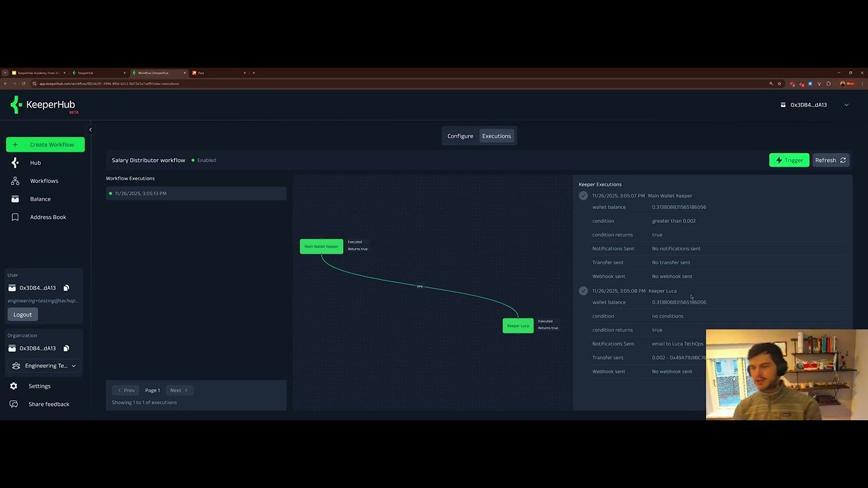This screenshot has height=488, width=868.
Task: Click the Share feedback chat icon
Action: [13, 404]
